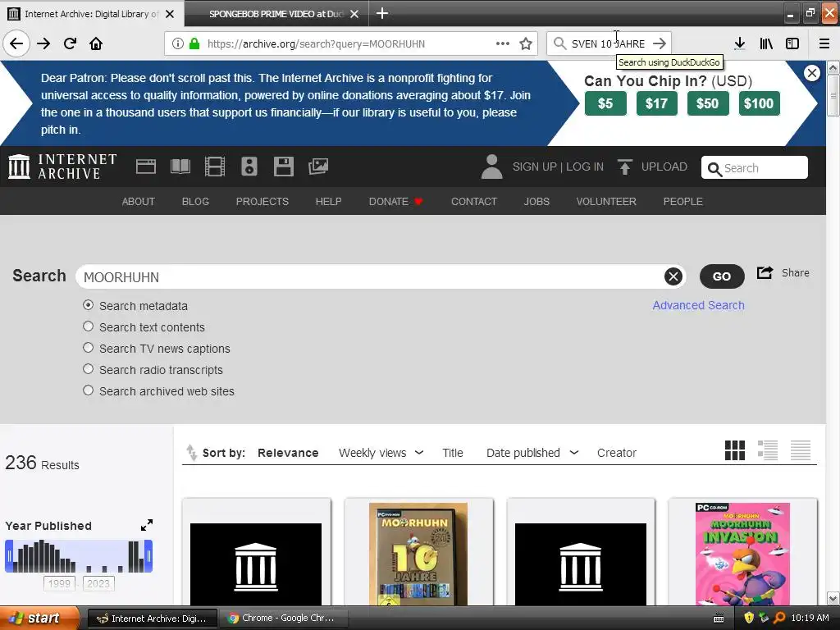
Task: Submit DuckDuckGo search with arrow
Action: tap(660, 43)
